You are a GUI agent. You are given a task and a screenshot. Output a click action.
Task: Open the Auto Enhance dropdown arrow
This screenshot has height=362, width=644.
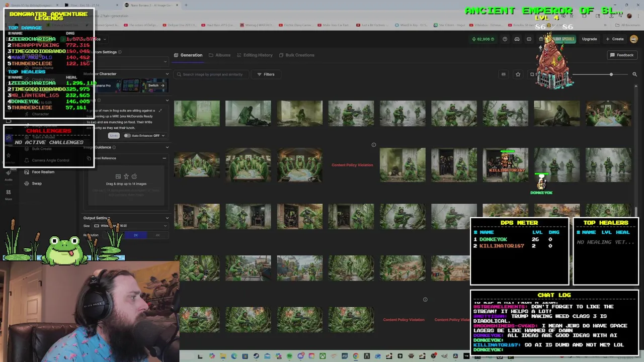pos(163,136)
